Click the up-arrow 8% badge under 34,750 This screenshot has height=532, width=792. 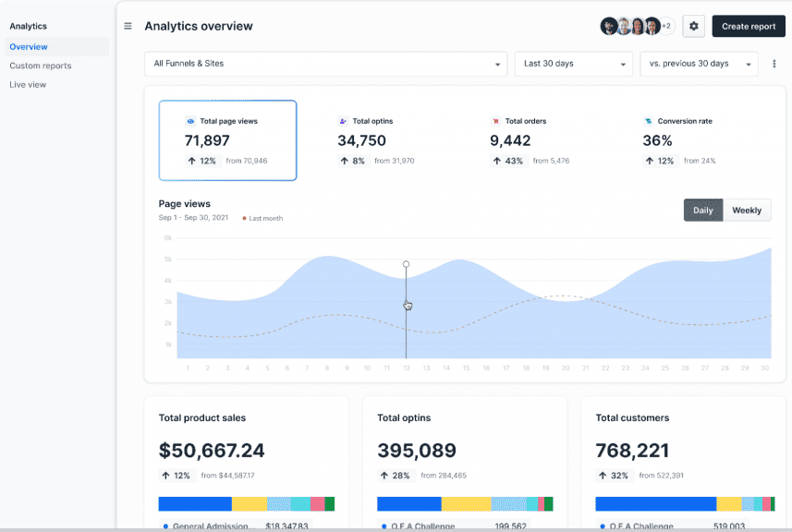click(x=353, y=161)
